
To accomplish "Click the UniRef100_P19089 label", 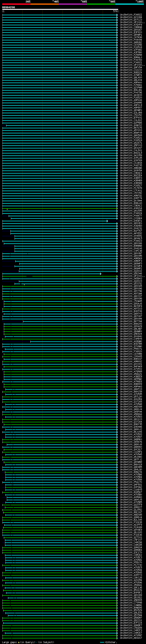I will point(131,527).
